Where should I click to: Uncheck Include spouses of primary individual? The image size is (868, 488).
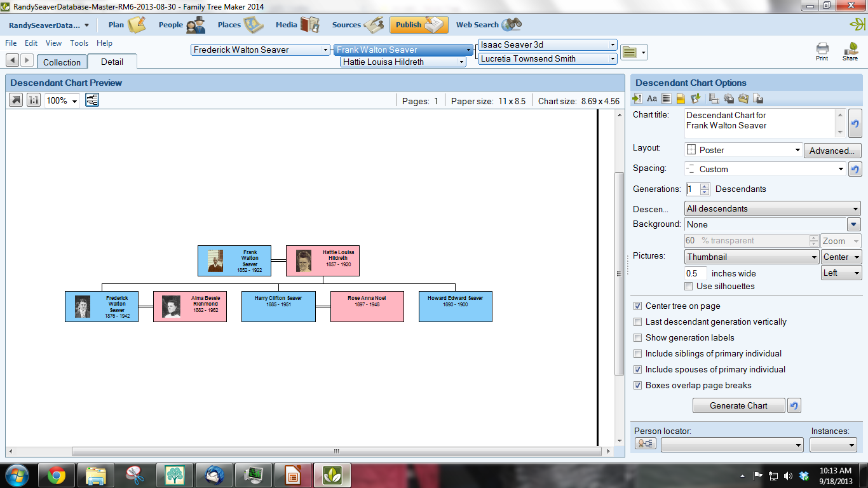point(638,370)
